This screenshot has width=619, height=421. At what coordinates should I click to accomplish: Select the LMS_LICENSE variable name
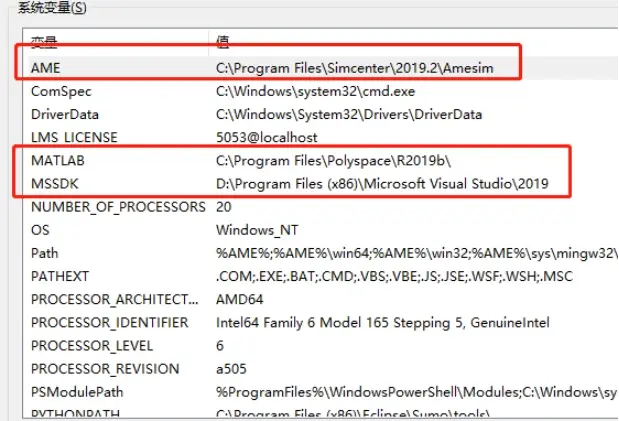[74, 137]
